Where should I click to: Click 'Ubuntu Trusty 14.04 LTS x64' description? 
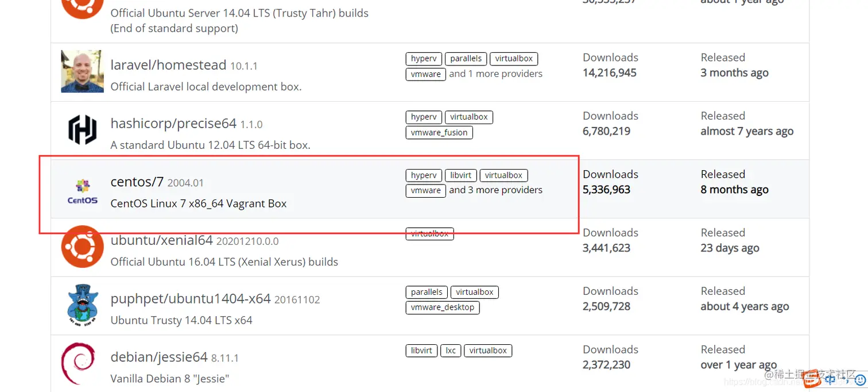point(181,320)
